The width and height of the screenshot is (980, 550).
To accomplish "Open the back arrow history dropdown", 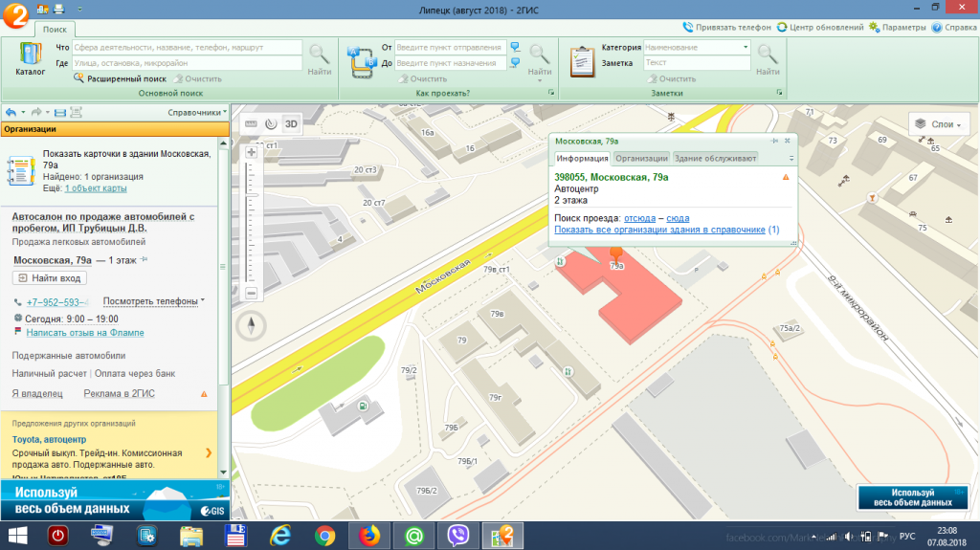I will [23, 113].
